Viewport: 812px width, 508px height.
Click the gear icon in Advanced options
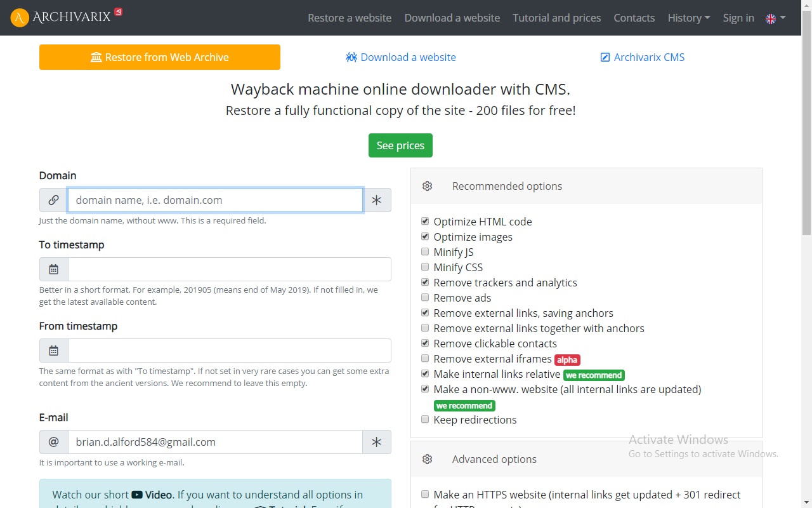[x=428, y=459]
